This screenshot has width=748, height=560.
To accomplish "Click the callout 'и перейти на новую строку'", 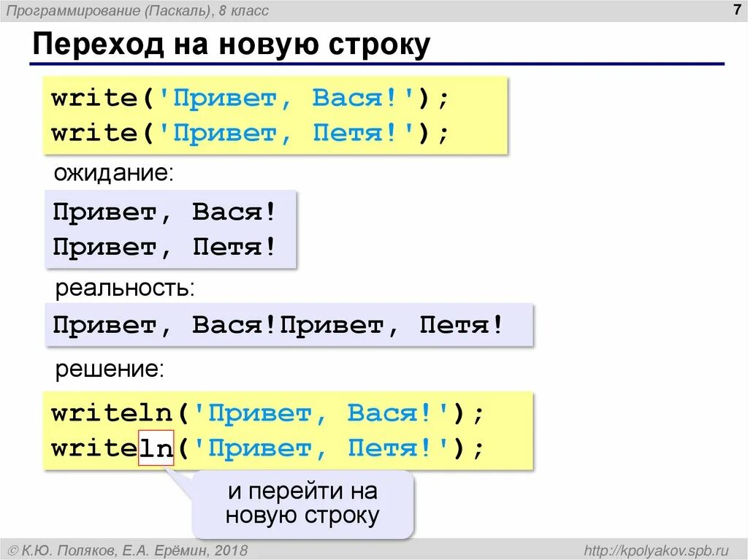I will coord(302,504).
